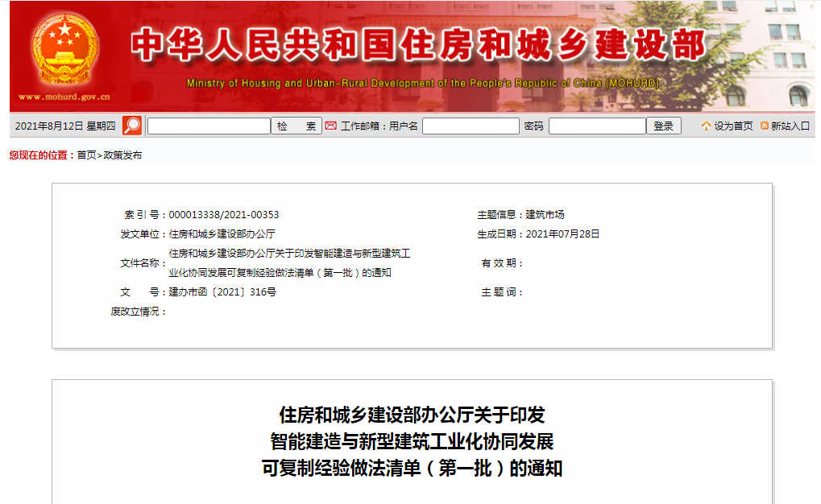Click the 主题词 label
The height and width of the screenshot is (504, 821).
pos(502,292)
